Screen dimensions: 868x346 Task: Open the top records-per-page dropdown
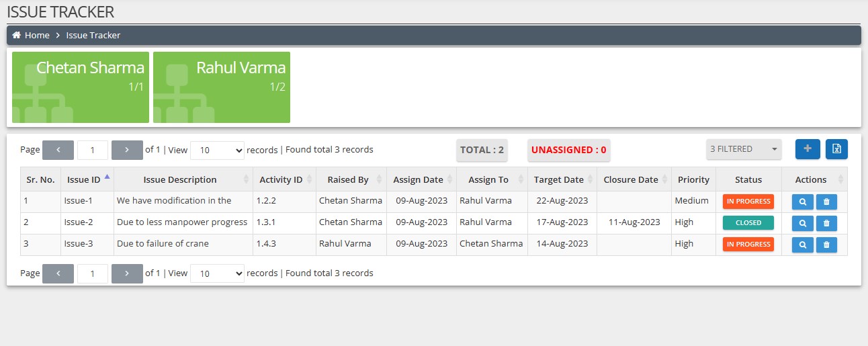(218, 150)
